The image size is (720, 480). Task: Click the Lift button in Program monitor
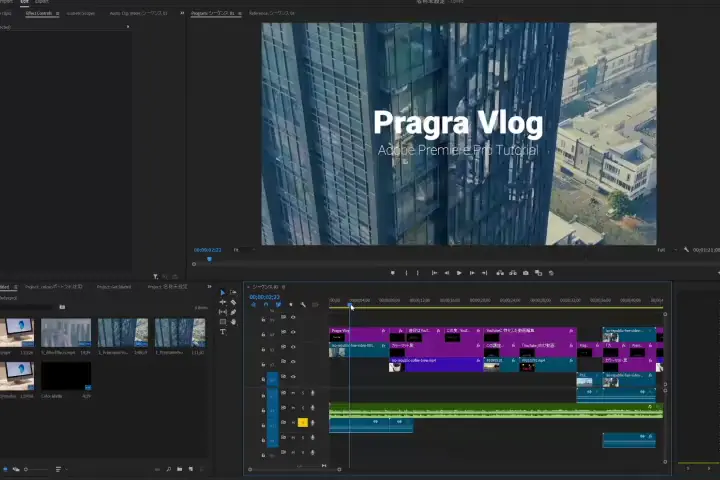(500, 273)
